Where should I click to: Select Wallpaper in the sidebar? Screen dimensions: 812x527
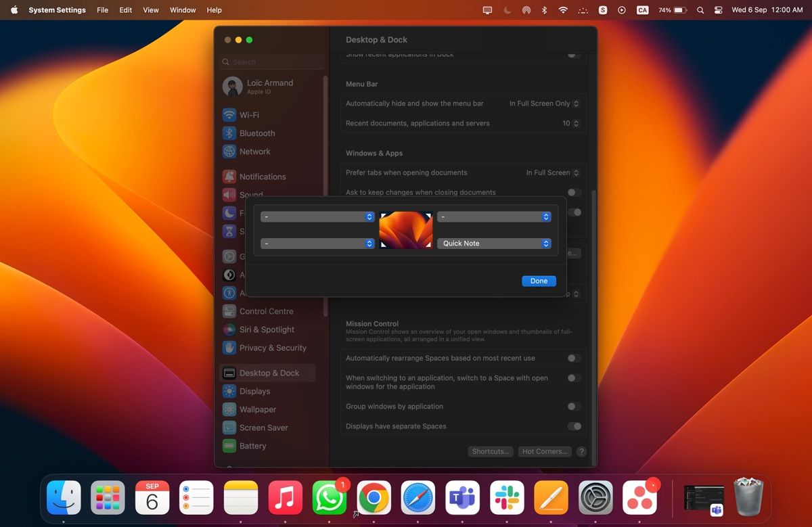click(258, 409)
